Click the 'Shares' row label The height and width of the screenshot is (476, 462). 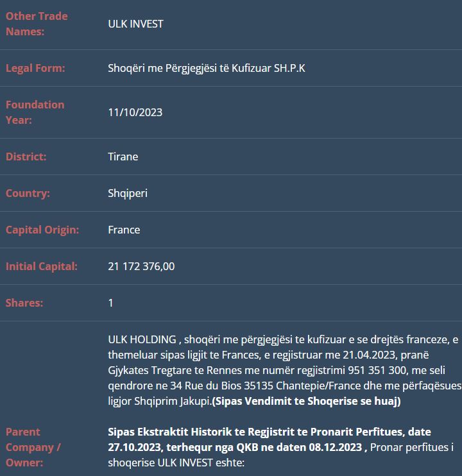pos(24,303)
